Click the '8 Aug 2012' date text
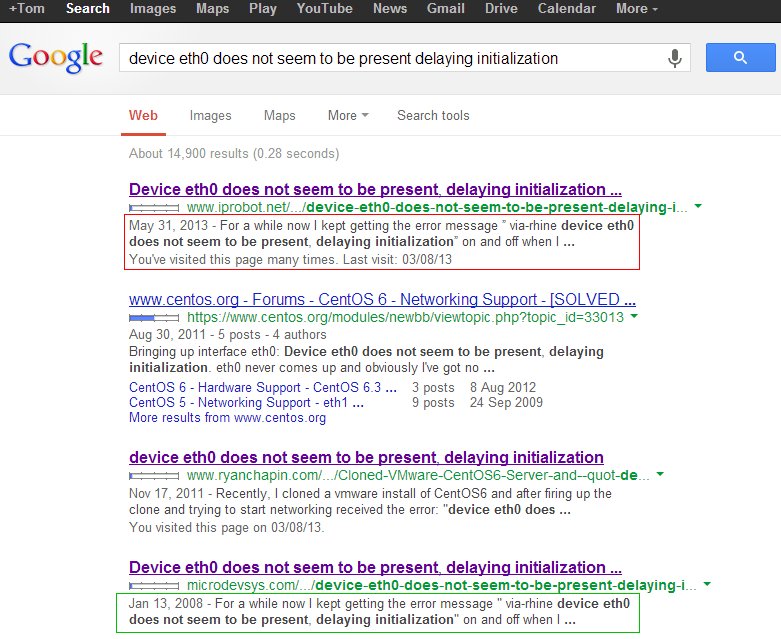This screenshot has width=781, height=639. (503, 387)
